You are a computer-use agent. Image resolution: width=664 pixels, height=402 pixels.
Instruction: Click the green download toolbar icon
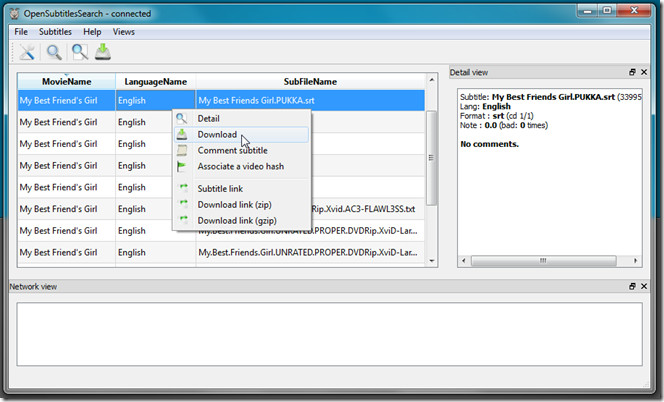coord(102,52)
